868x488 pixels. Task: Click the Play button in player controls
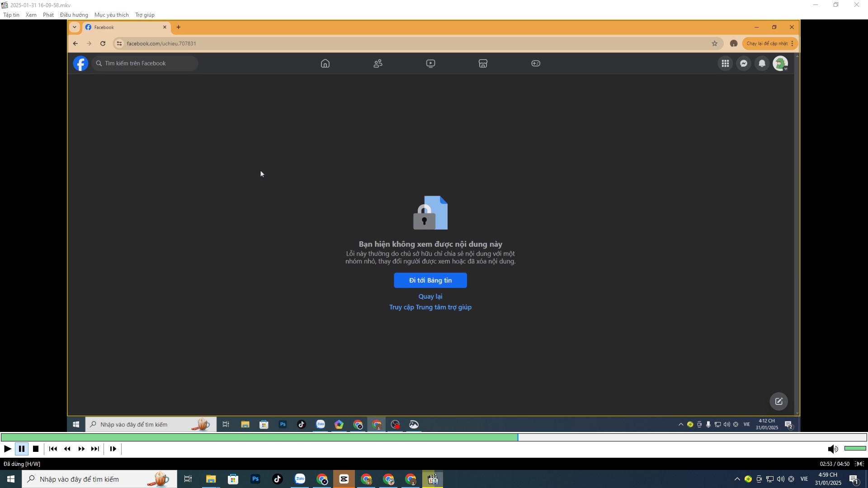[8, 449]
